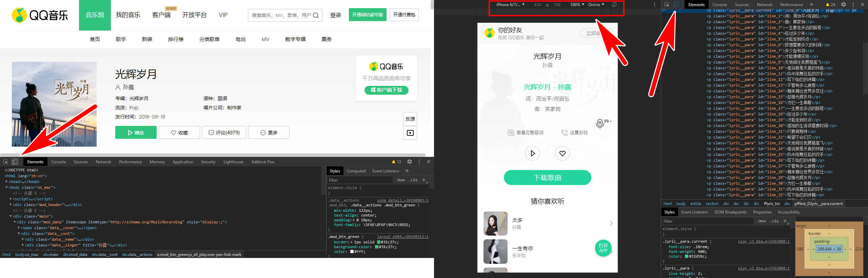Expand the <head> node in Elements tree
The height and width of the screenshot is (278, 868).
pyautogui.click(x=7, y=182)
